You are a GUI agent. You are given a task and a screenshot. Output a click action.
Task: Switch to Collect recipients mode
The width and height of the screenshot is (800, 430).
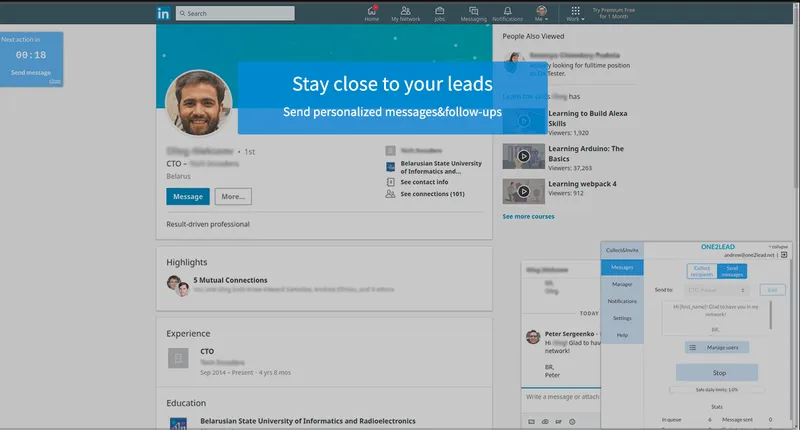702,271
